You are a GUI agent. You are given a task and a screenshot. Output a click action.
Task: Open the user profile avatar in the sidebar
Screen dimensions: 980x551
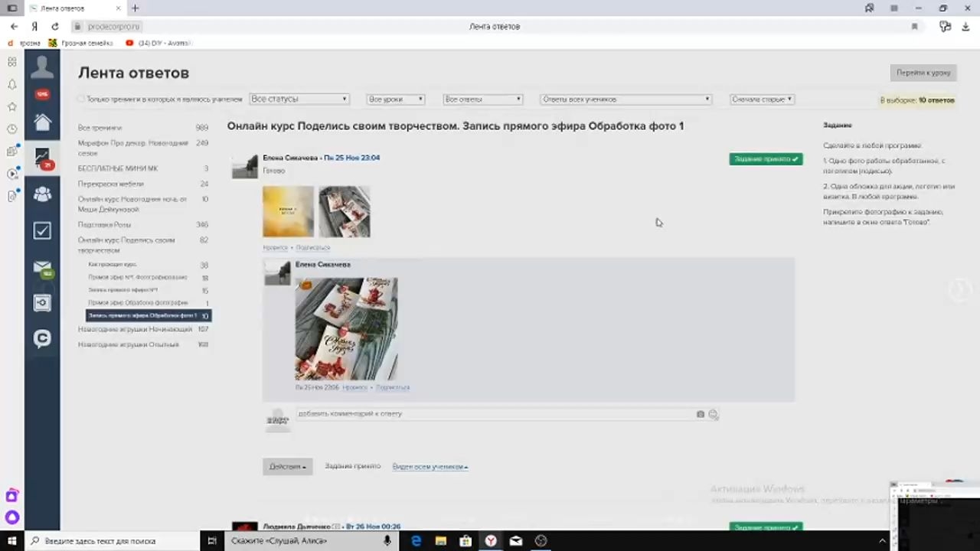[x=42, y=67]
